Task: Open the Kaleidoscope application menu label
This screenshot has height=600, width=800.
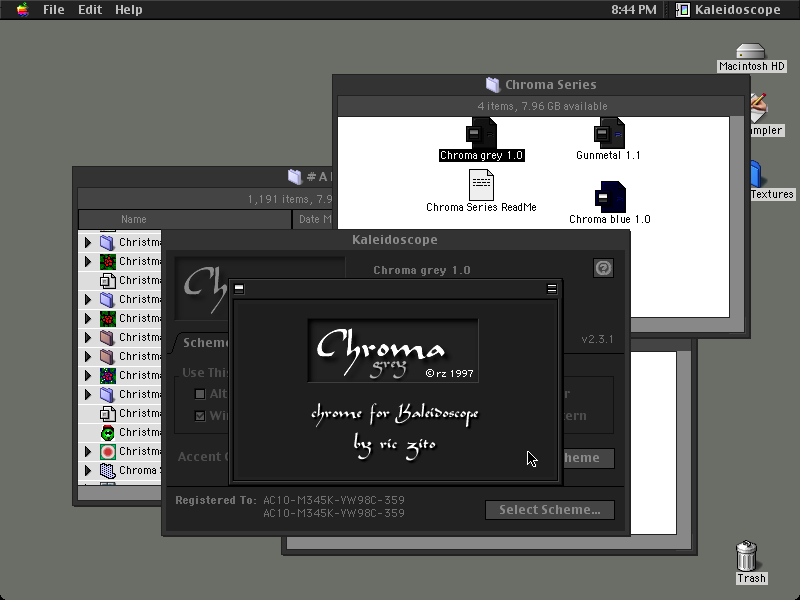Action: click(x=738, y=10)
